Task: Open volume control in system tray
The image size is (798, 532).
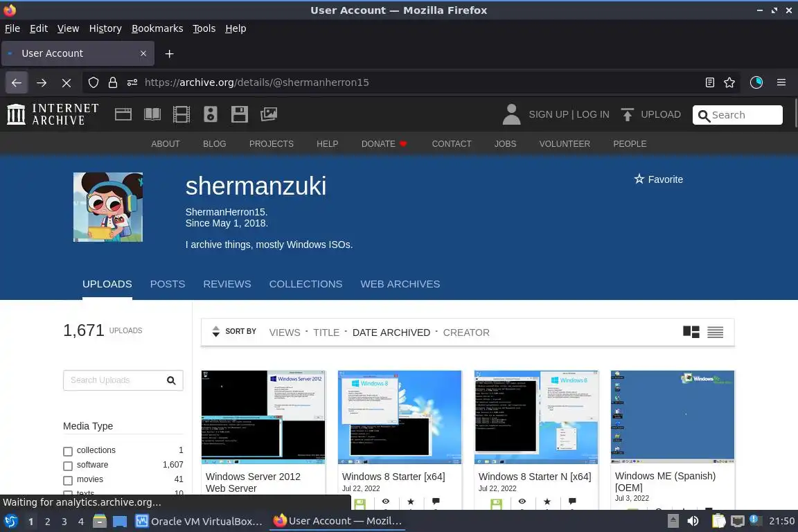Action: (693, 521)
